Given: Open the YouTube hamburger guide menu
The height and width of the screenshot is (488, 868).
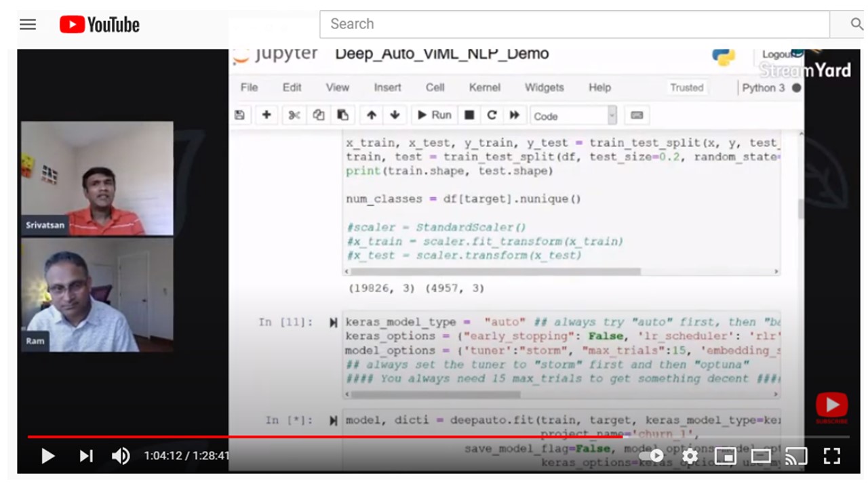Looking at the screenshot, I should click(27, 24).
